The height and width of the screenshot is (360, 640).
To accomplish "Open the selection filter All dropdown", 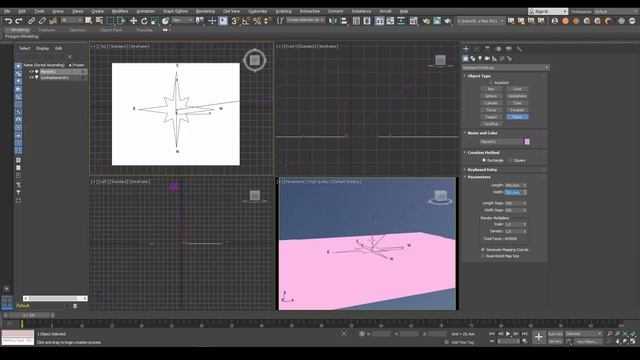I will tap(71, 20).
